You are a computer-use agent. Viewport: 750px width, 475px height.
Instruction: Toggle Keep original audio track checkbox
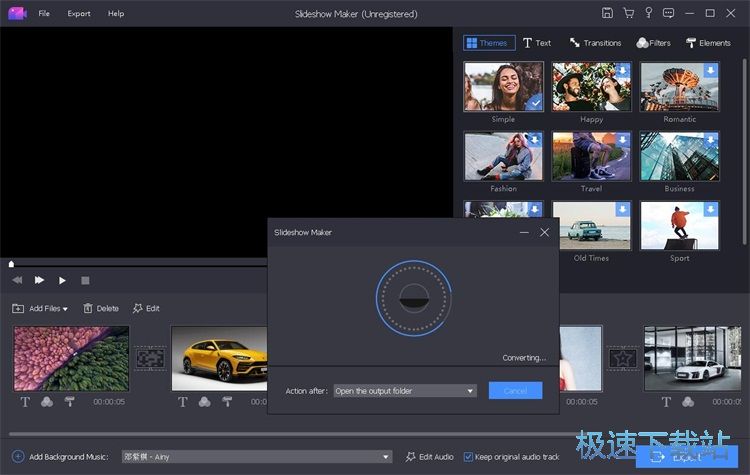click(468, 457)
